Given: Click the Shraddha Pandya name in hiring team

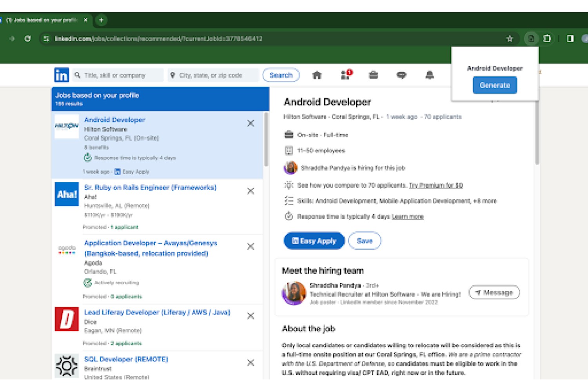Looking at the screenshot, I should pyautogui.click(x=335, y=285).
